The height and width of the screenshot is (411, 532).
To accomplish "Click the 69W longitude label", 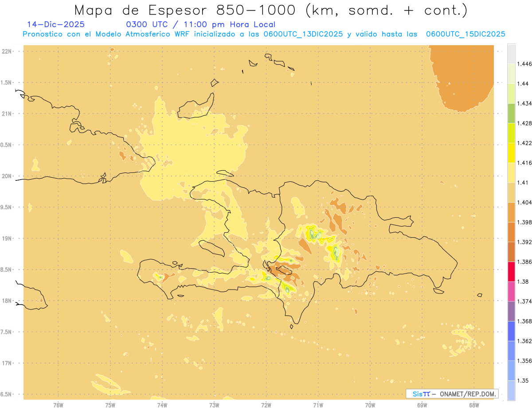I will tap(422, 405).
